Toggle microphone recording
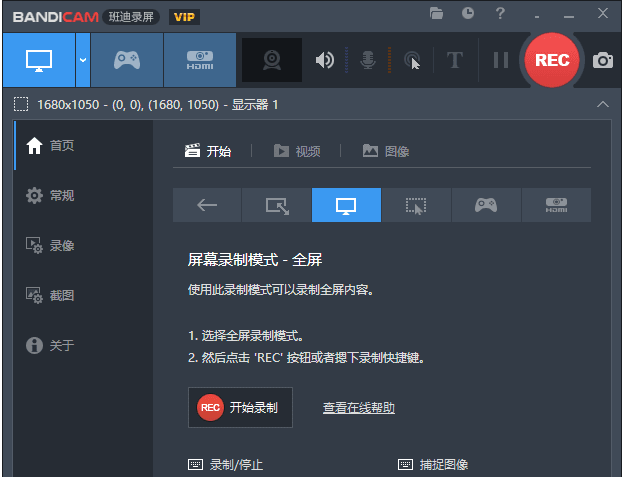Image resolution: width=622 pixels, height=477 pixels. coord(368,60)
